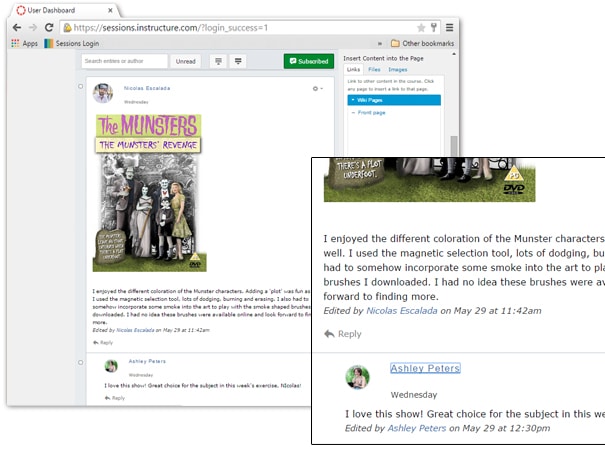This screenshot has width=605, height=449.
Task: Bookmark page with the star icon
Action: (421, 27)
